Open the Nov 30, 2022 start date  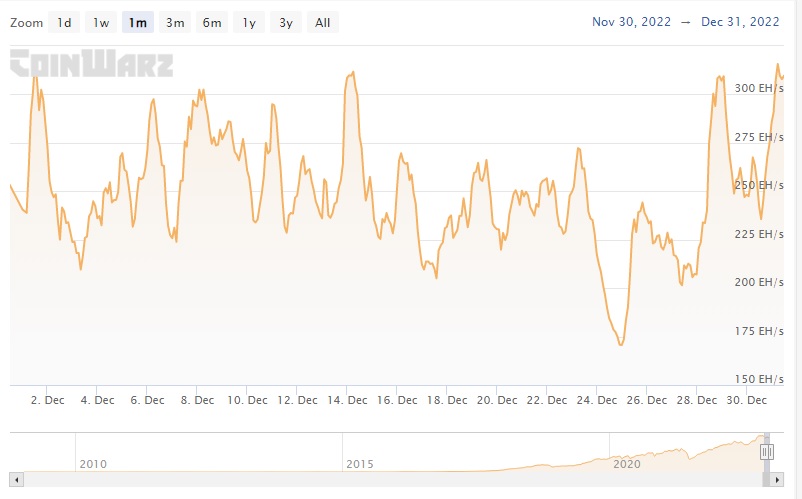pos(631,22)
